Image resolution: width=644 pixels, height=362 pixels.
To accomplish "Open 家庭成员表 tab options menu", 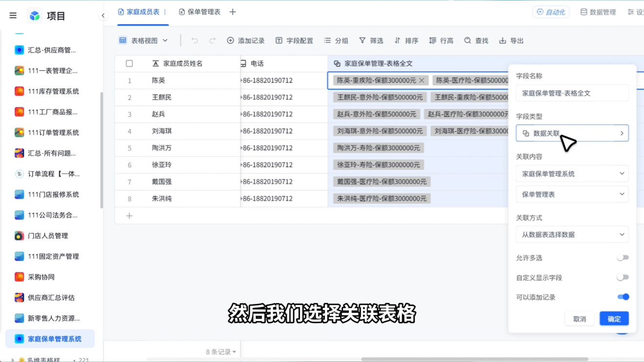I will point(165,12).
